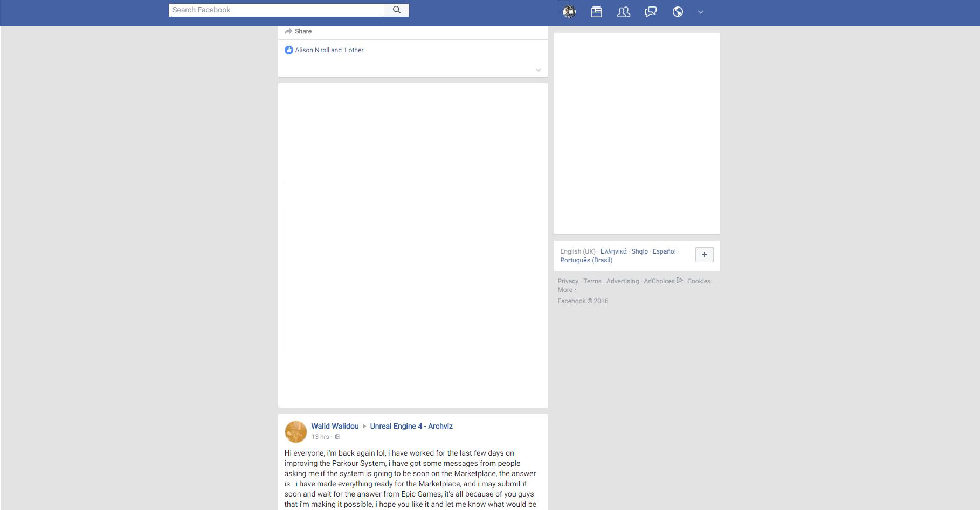Open your profile via the profile picture icon
Screen dimensions: 980x510
568,11
